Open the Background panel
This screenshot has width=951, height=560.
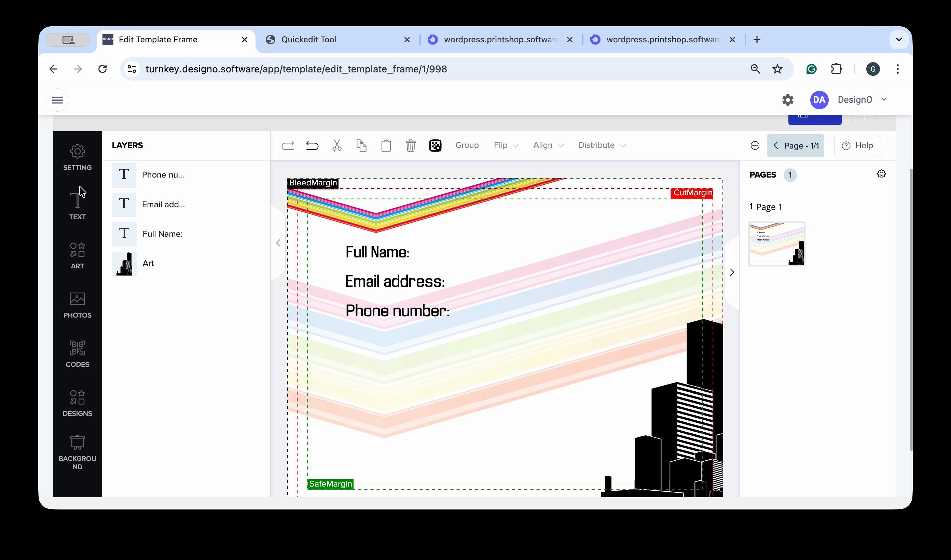pos(77,452)
